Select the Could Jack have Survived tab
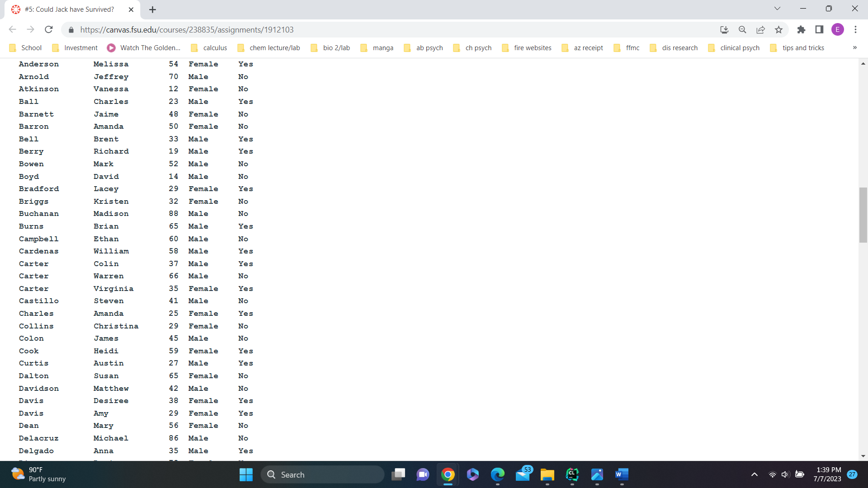This screenshot has height=488, width=868. (x=69, y=9)
